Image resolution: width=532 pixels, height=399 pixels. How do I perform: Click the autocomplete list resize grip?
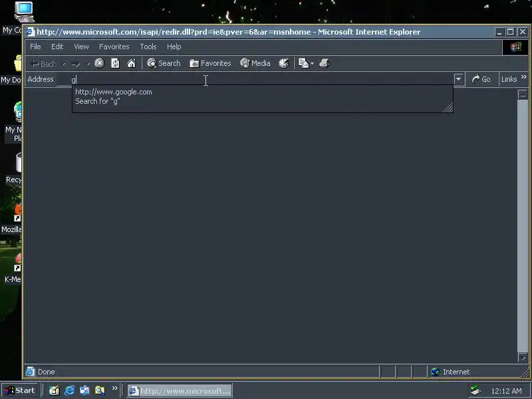448,108
